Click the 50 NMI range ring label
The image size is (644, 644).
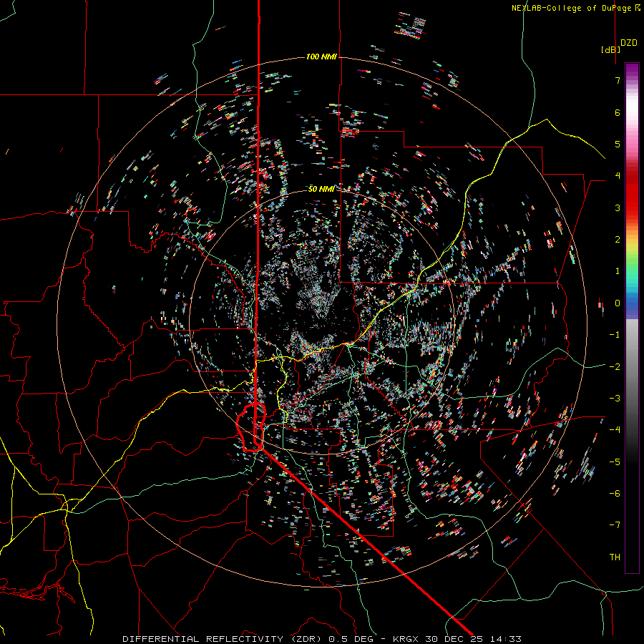coord(321,189)
